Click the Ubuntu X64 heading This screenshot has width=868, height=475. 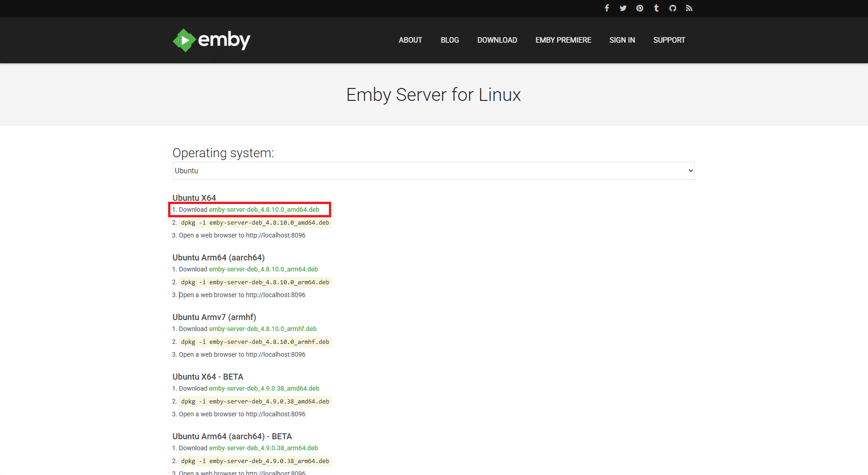[x=194, y=198]
